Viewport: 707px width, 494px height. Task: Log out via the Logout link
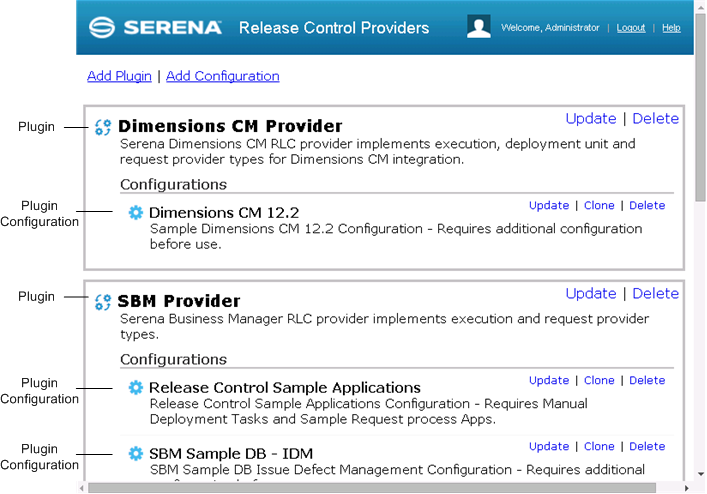click(631, 27)
